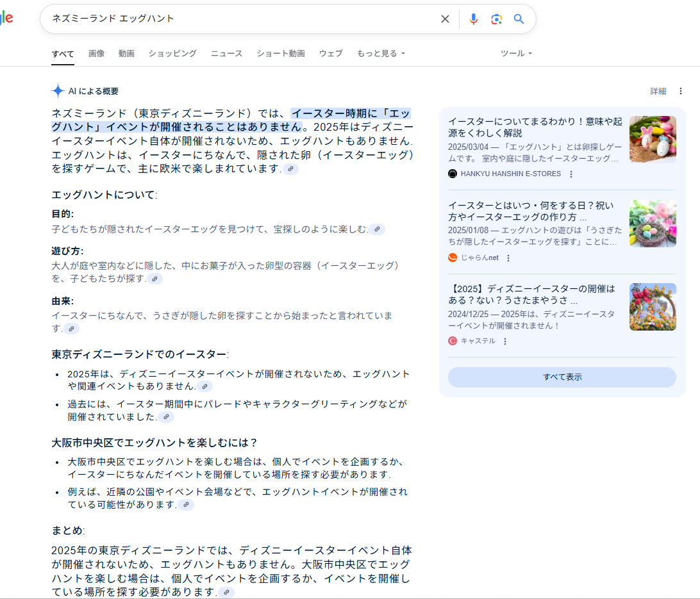Viewport: 700px width, 599px height.
Task: Click the すべて表示 button
Action: click(x=562, y=377)
